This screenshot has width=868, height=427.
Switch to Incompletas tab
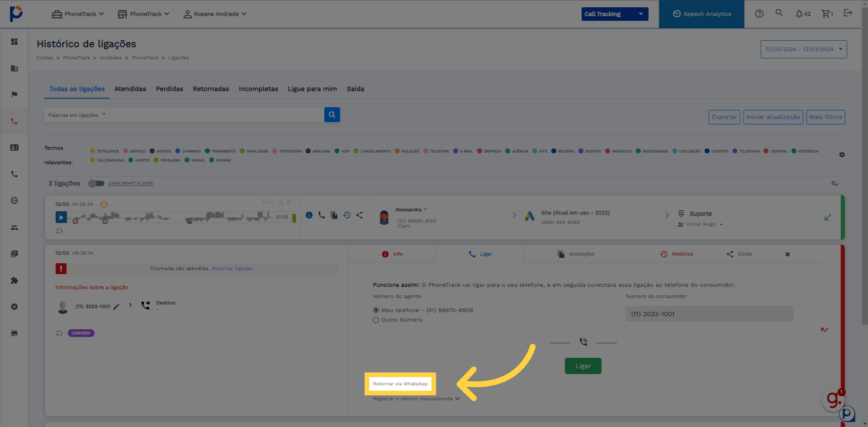click(x=258, y=89)
